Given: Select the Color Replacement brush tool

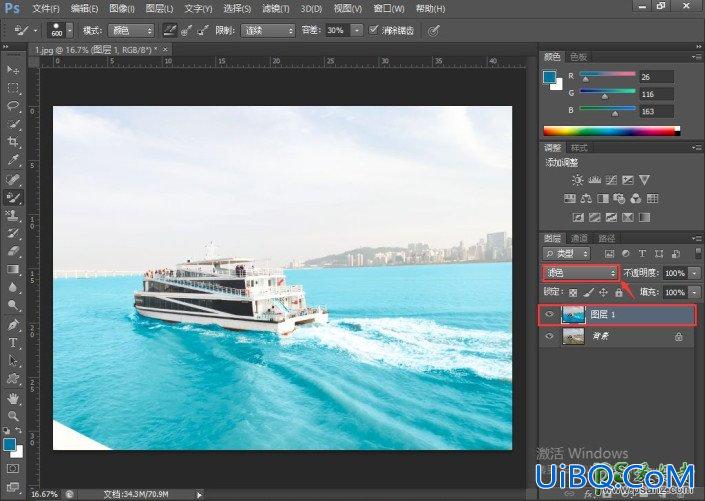Looking at the screenshot, I should click(x=13, y=197).
